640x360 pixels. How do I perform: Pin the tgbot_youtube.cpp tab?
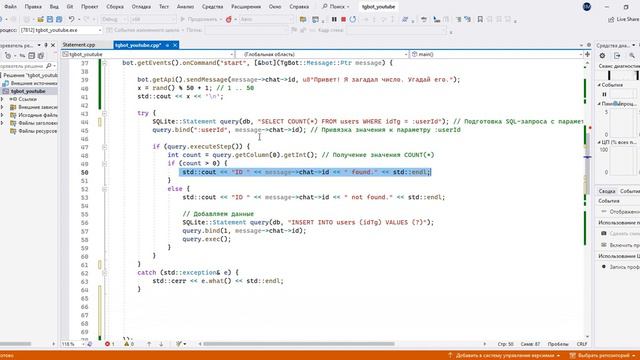167,45
